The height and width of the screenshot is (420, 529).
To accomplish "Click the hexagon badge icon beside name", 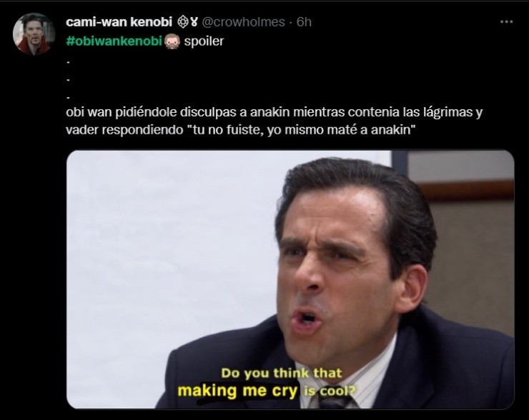I will pos(182,22).
